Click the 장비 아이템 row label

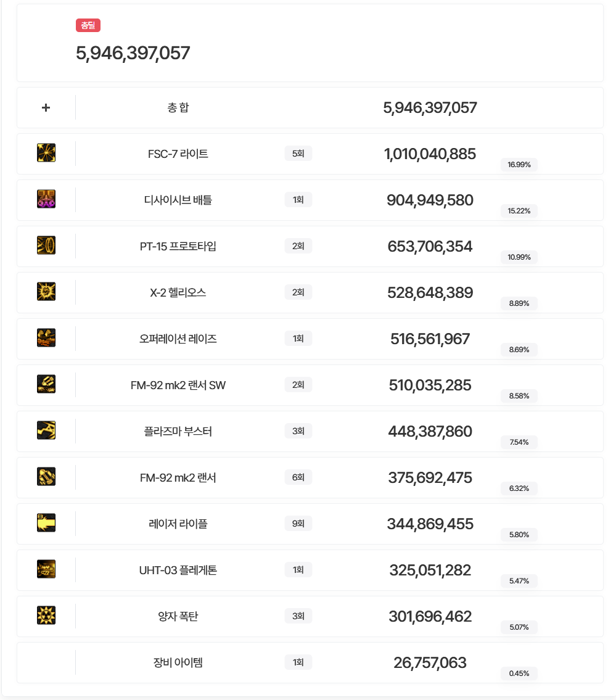coord(178,663)
